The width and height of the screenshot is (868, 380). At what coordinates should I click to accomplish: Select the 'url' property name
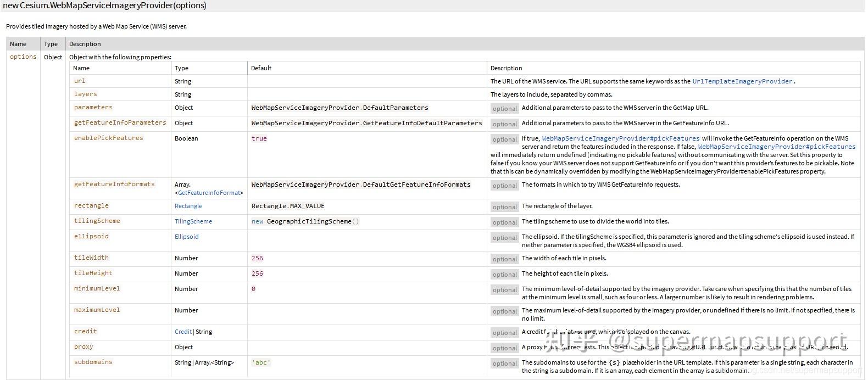(80, 81)
